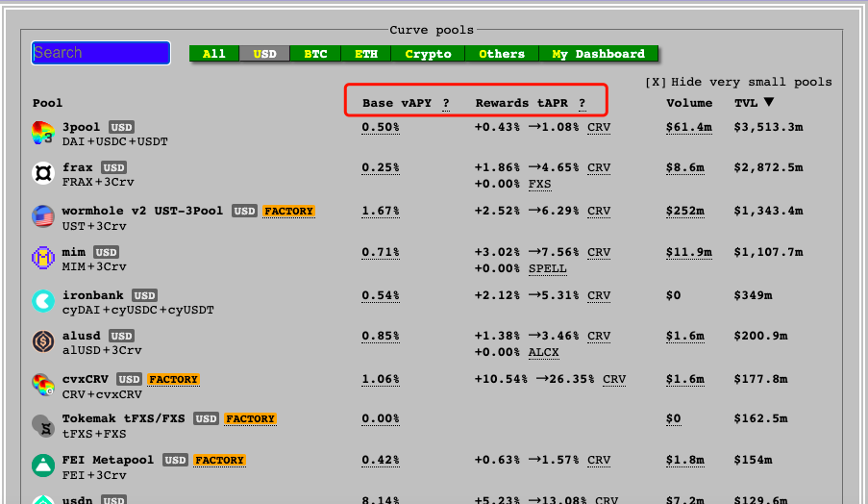The height and width of the screenshot is (504, 868).
Task: Sort by TVL using the arrow
Action: pyautogui.click(x=768, y=102)
